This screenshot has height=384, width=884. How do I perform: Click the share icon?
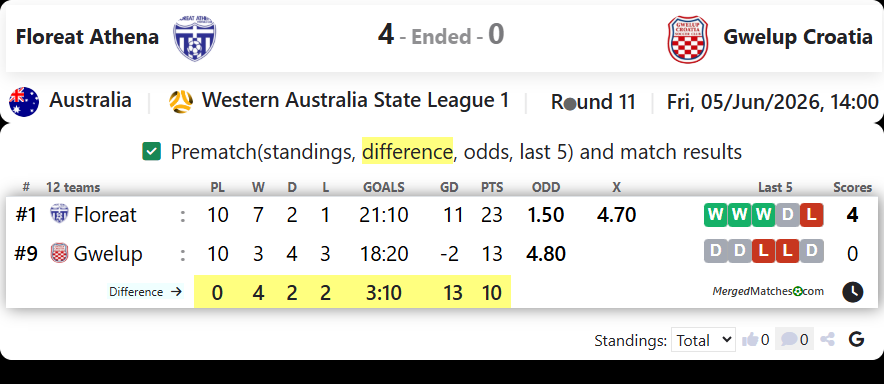coord(828,339)
